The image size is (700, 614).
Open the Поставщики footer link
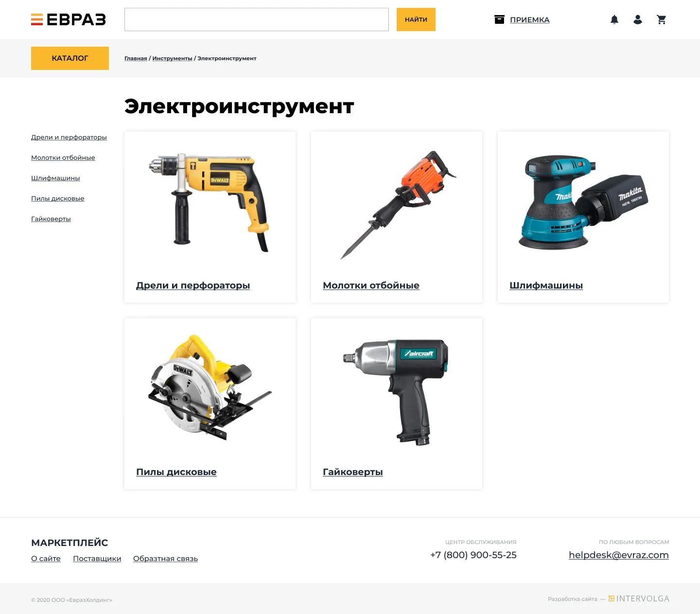(x=97, y=559)
